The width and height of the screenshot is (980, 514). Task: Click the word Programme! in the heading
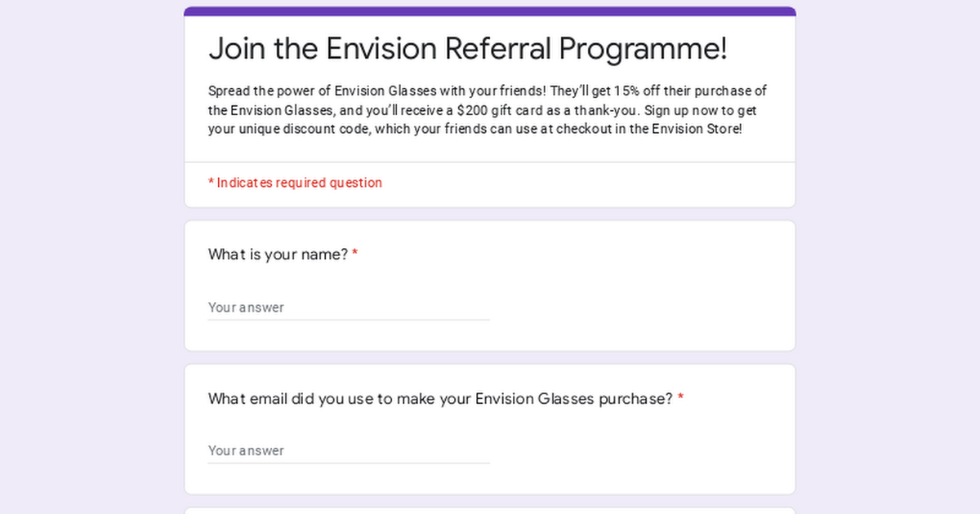pyautogui.click(x=643, y=49)
